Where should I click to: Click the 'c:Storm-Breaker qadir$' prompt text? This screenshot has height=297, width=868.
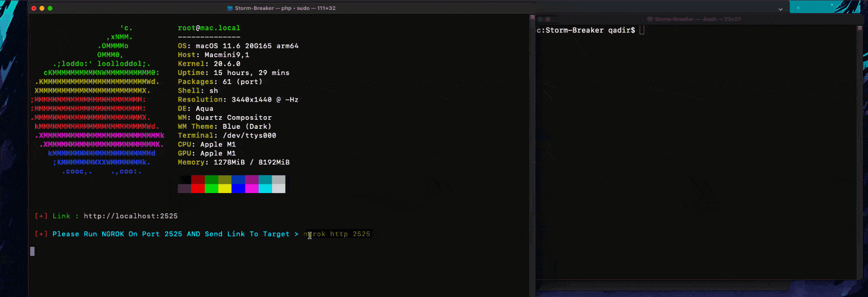(586, 30)
